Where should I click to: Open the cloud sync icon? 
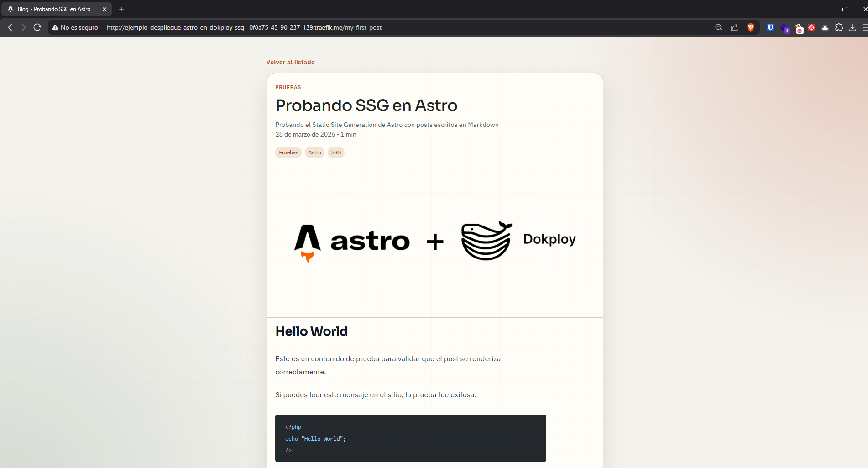tap(825, 27)
